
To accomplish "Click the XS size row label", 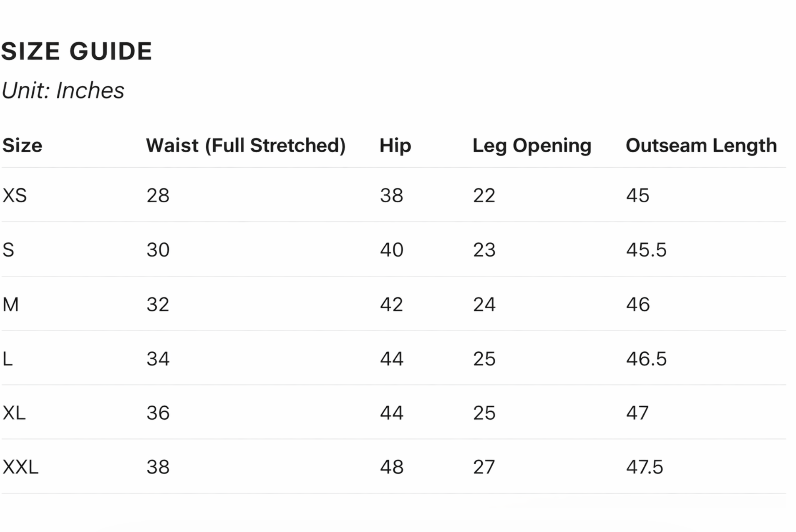I will pyautogui.click(x=15, y=196).
